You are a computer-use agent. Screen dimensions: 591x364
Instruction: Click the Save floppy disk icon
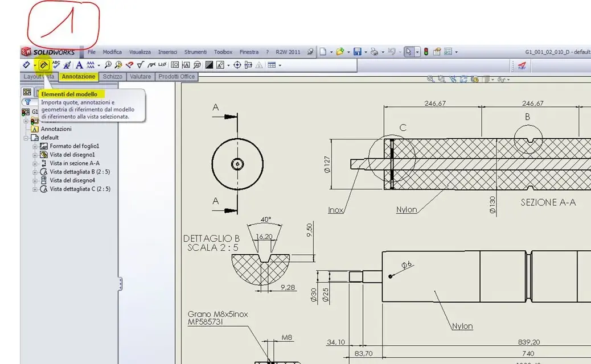click(358, 52)
